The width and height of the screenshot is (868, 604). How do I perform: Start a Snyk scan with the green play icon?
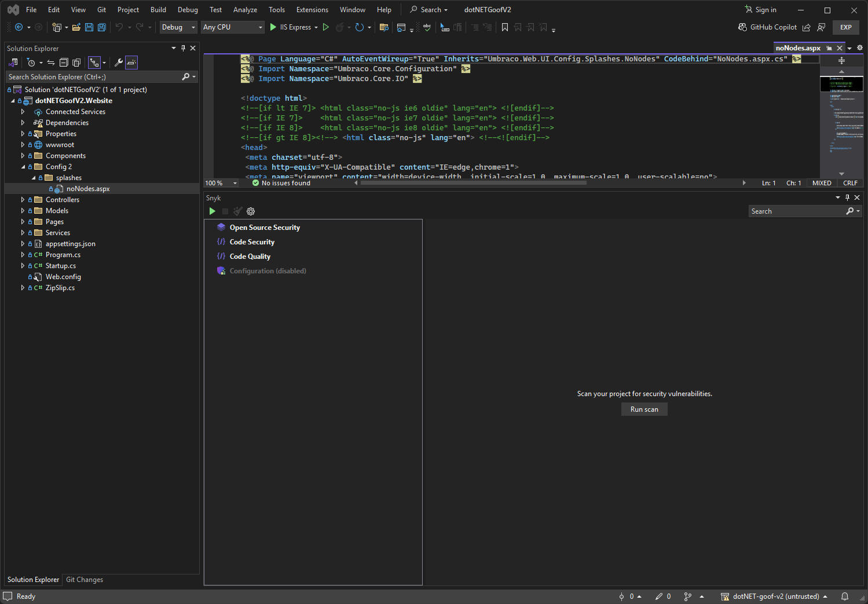coord(213,211)
